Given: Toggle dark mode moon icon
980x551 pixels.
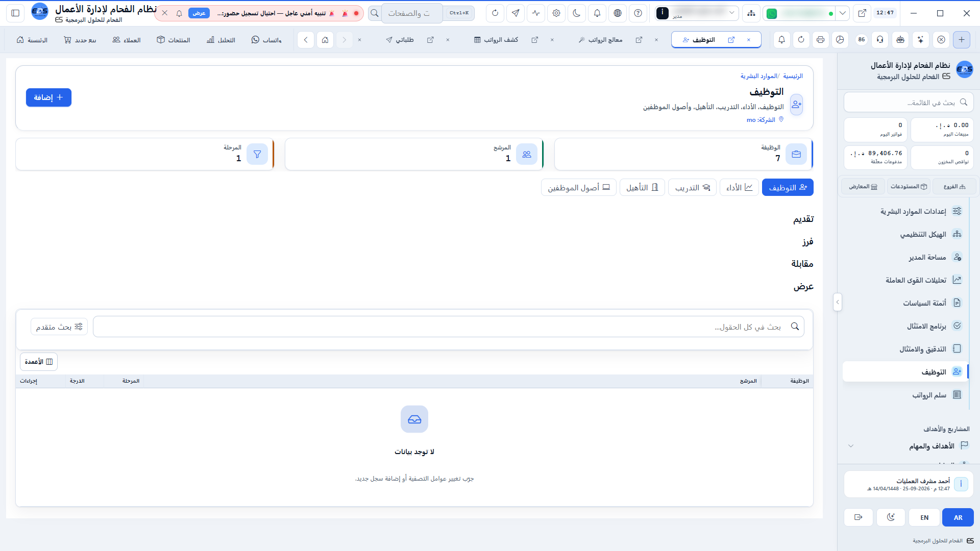Looking at the screenshot, I should 577,13.
